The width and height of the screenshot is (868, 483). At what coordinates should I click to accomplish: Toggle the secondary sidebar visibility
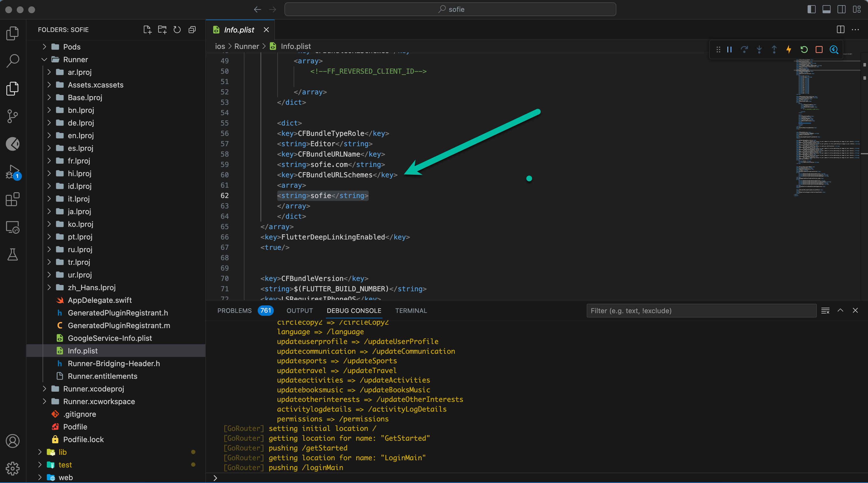(841, 9)
